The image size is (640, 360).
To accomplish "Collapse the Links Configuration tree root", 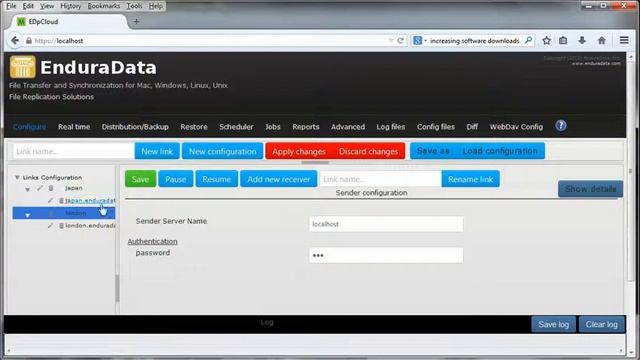I will click(17, 177).
